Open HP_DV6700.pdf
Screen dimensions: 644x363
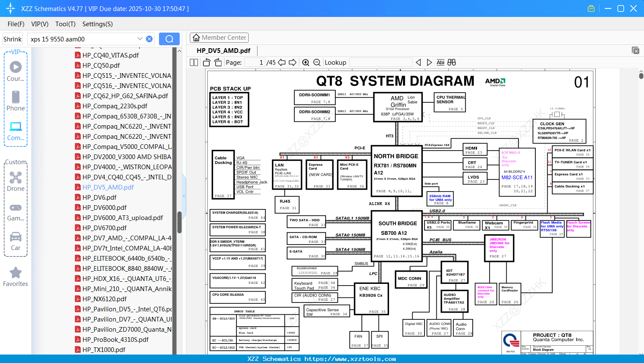click(104, 228)
